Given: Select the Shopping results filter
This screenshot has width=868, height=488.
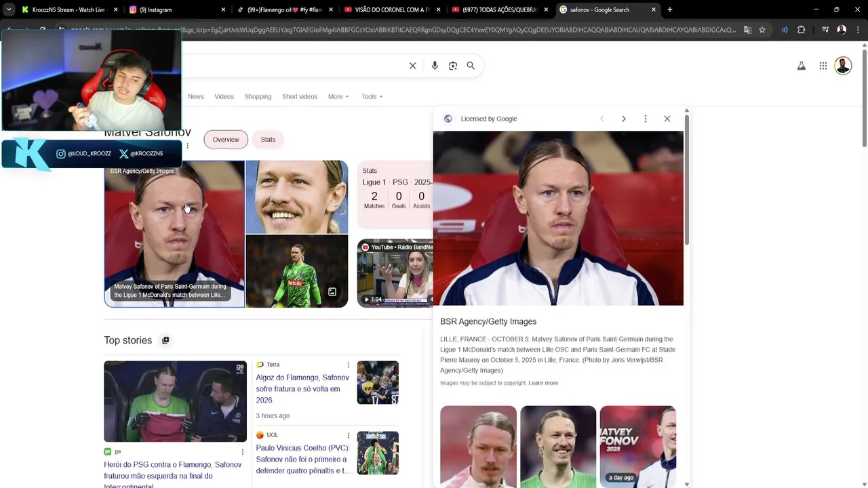Looking at the screenshot, I should (258, 96).
